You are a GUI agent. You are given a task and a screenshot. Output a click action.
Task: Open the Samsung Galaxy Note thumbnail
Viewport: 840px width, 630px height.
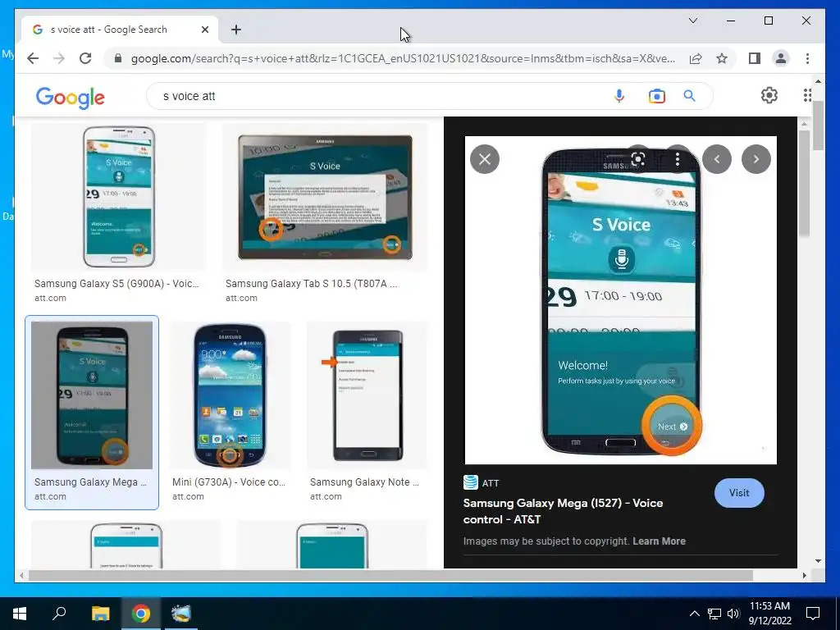367,395
